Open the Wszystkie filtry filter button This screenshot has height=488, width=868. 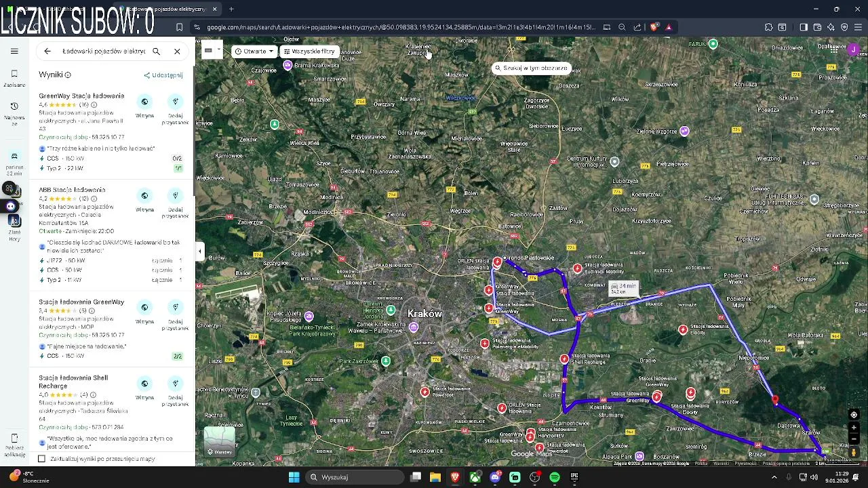(x=309, y=52)
